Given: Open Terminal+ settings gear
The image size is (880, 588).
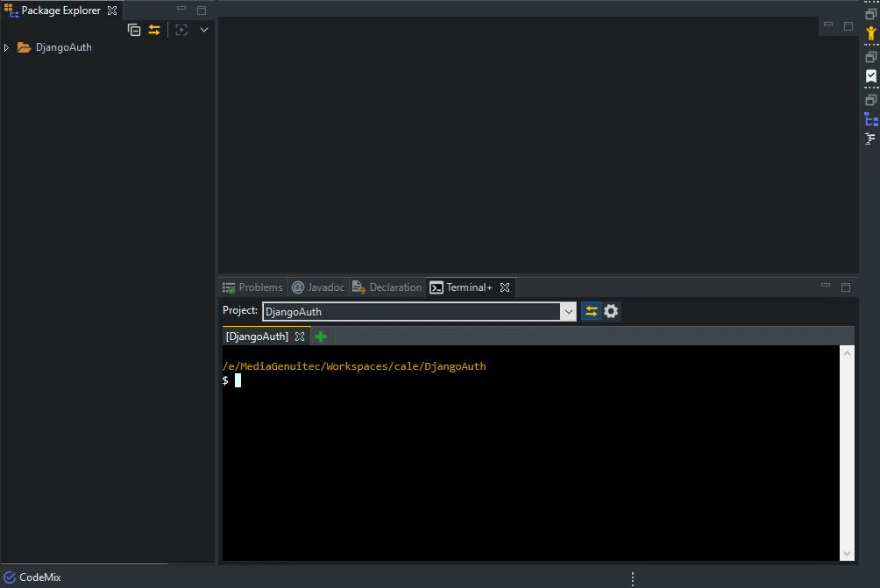Looking at the screenshot, I should pyautogui.click(x=611, y=311).
